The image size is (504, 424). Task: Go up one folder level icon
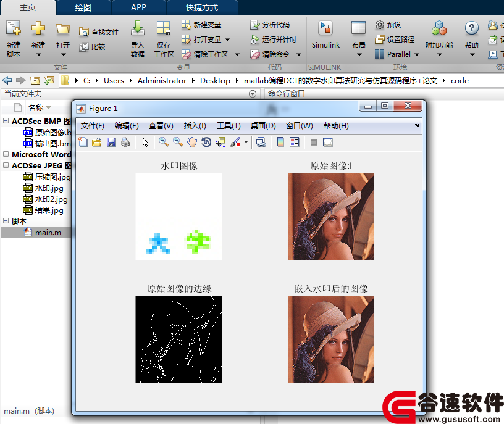click(x=35, y=80)
